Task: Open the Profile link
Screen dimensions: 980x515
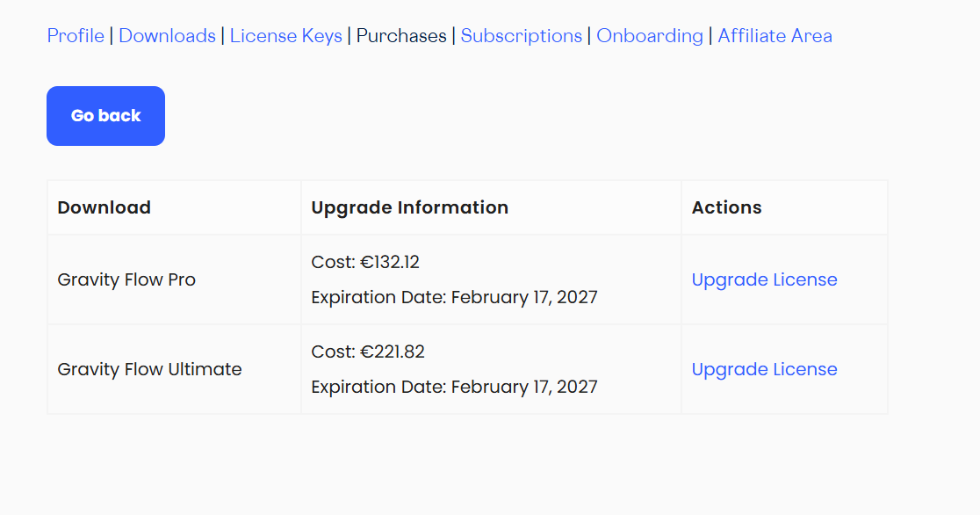Action: pos(76,36)
